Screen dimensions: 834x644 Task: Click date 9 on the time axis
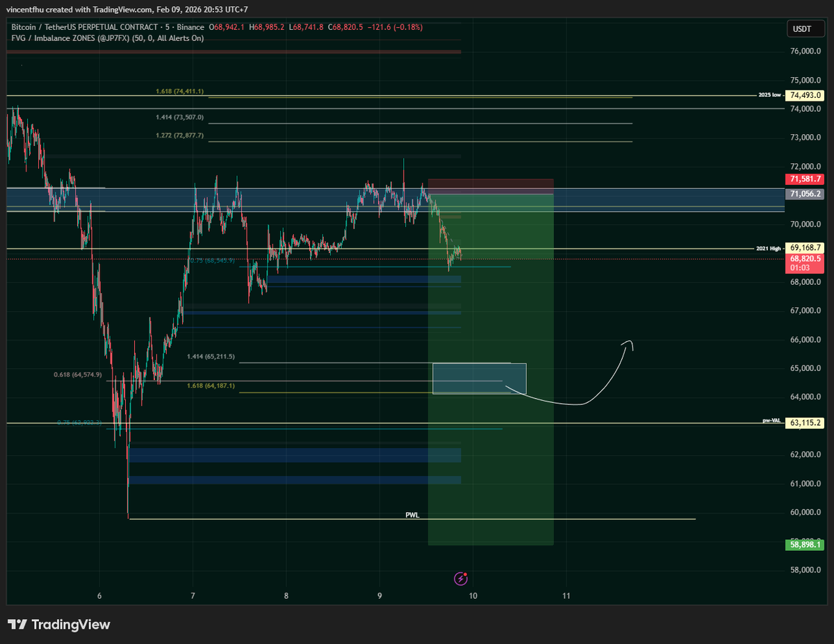(x=379, y=596)
